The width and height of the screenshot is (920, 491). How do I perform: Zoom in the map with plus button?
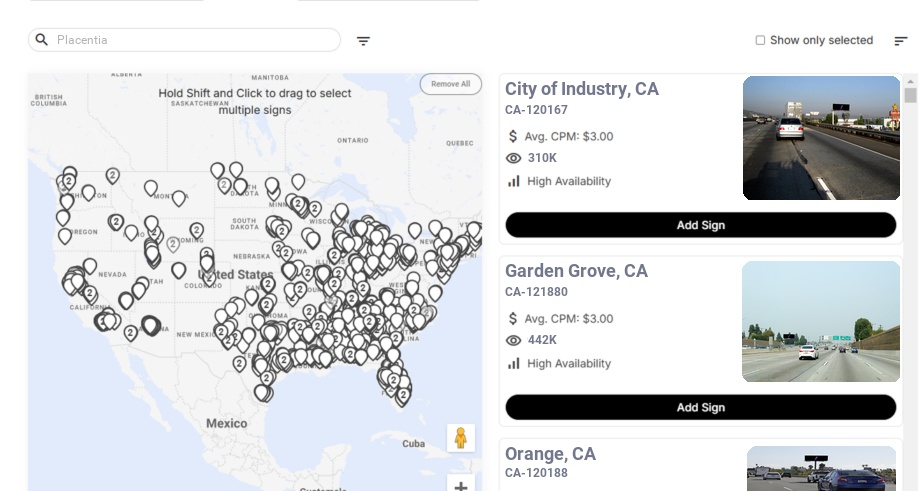tap(461, 486)
